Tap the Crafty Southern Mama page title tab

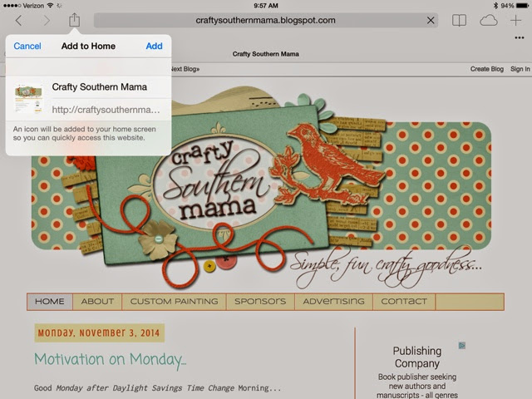click(x=266, y=54)
